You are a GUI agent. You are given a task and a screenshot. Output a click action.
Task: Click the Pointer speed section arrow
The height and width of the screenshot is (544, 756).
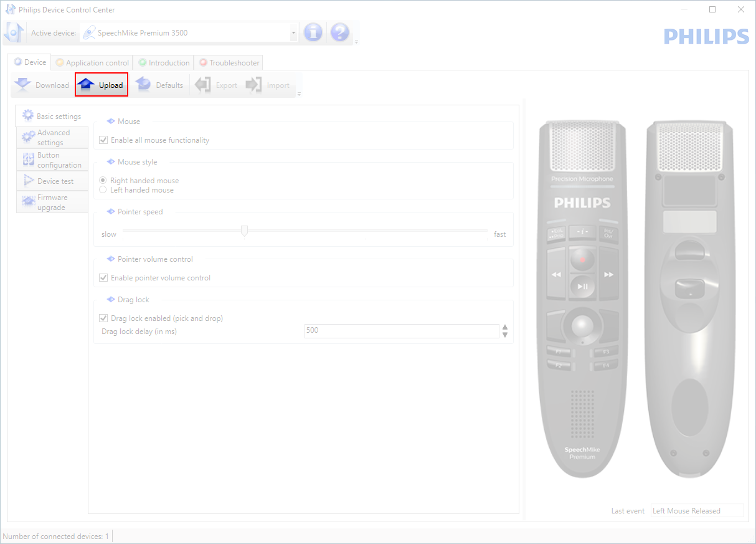[x=111, y=212]
